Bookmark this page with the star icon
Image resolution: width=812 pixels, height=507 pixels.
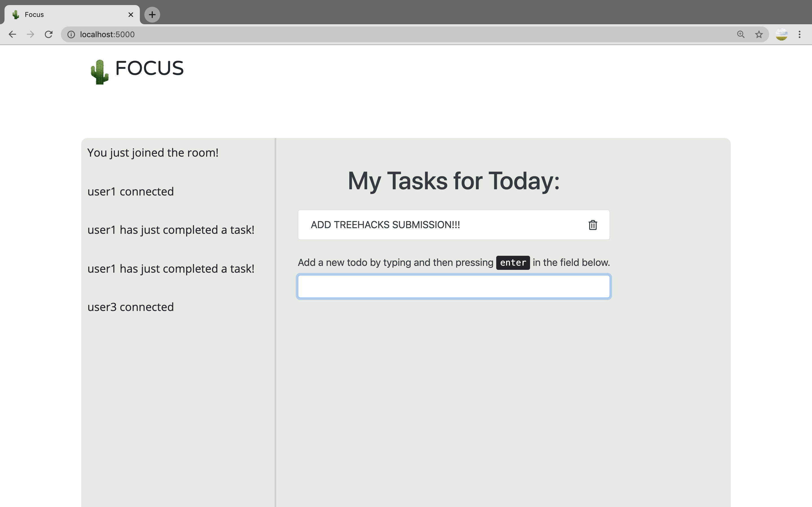pyautogui.click(x=759, y=34)
